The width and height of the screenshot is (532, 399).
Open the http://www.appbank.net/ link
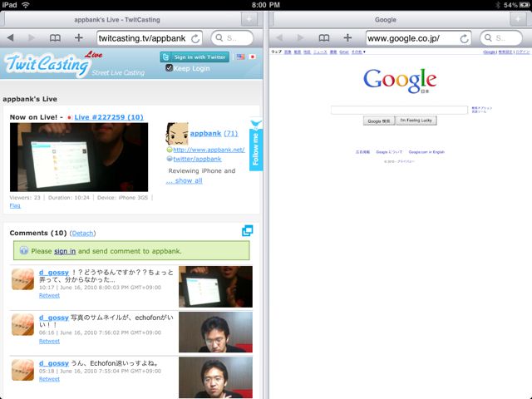(x=209, y=150)
